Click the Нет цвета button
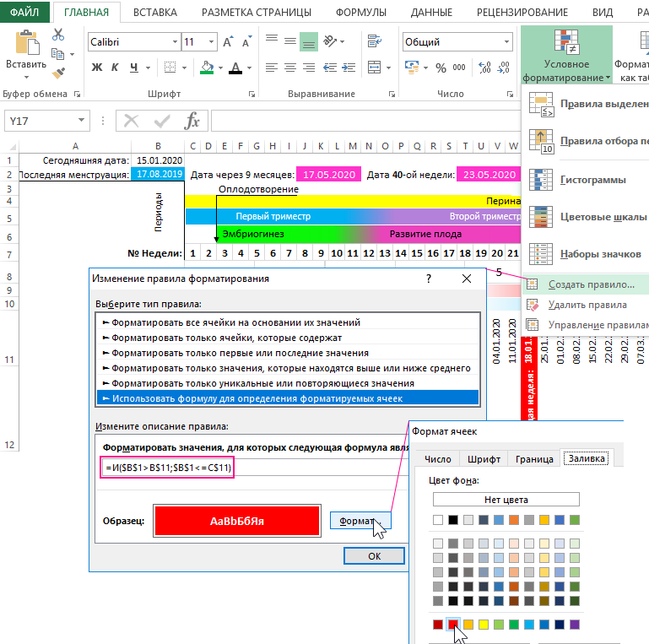 (505, 499)
